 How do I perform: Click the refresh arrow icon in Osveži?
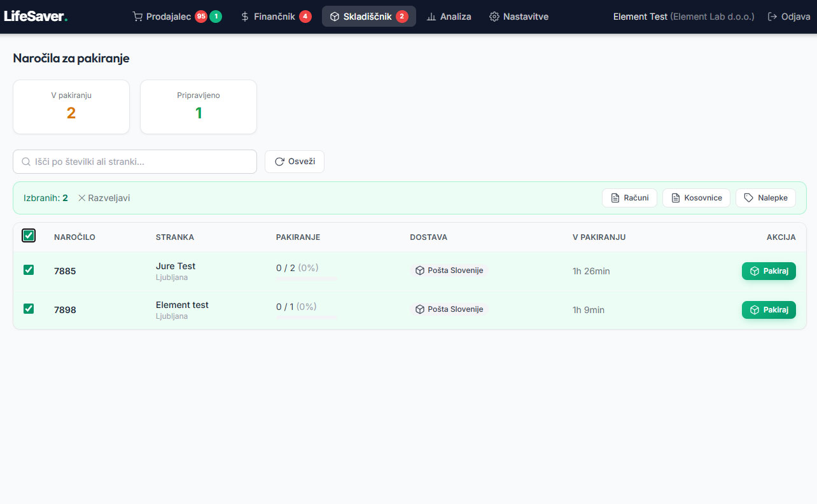click(279, 162)
